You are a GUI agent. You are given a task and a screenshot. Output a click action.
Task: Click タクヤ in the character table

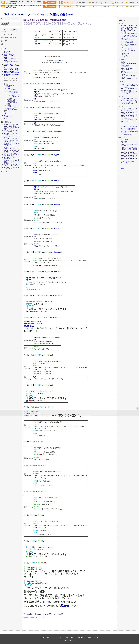tap(37, 38)
